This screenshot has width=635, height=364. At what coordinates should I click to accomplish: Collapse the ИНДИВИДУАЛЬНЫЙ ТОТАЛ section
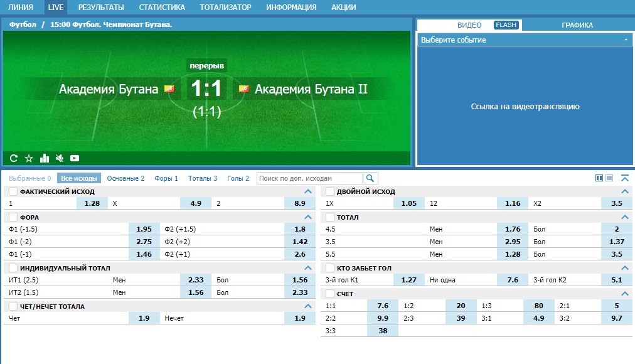(308, 268)
